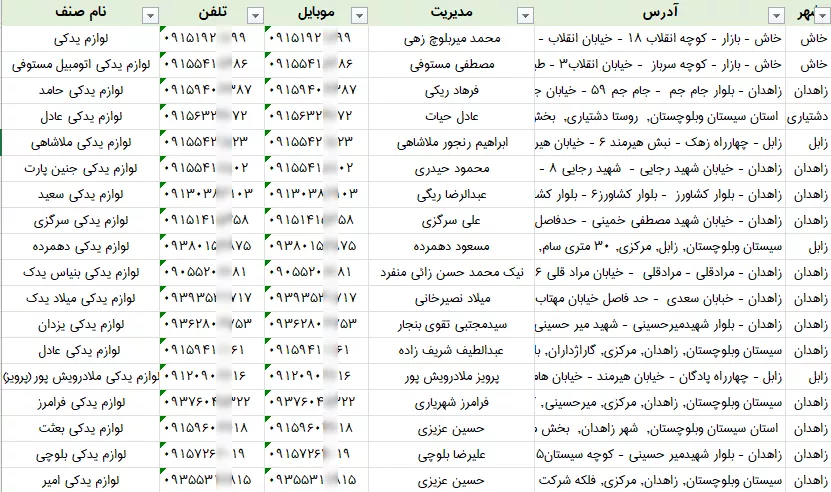Select حسین عزیزی in the لوازم یدکی بعثت row
Image resolution: width=831 pixels, height=492 pixels.
pyautogui.click(x=452, y=428)
